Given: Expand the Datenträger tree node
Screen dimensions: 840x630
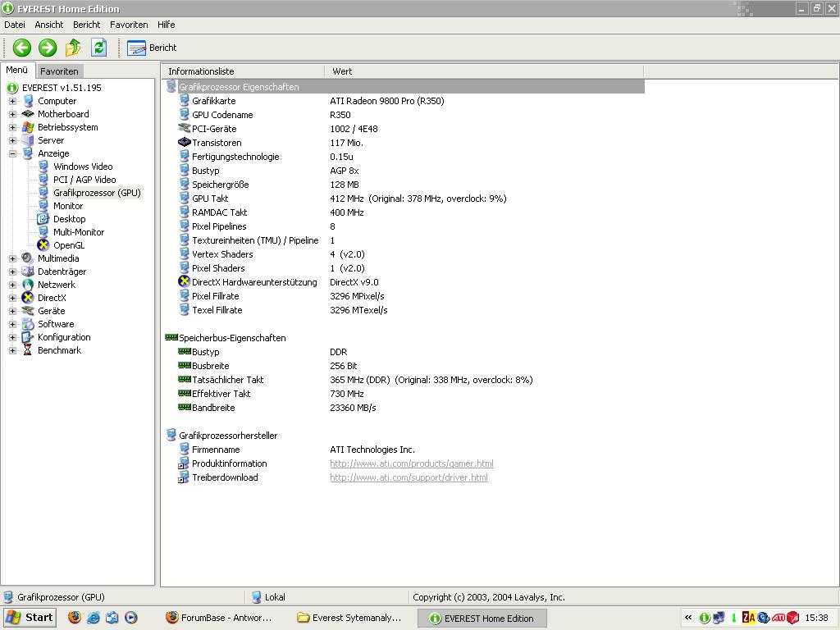Looking at the screenshot, I should [12, 272].
